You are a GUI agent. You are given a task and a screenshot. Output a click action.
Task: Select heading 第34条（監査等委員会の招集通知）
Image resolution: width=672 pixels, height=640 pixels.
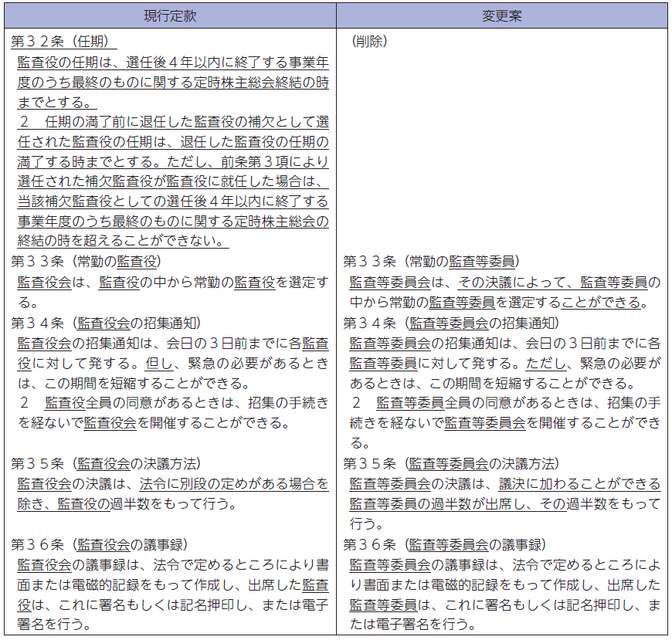(451, 323)
